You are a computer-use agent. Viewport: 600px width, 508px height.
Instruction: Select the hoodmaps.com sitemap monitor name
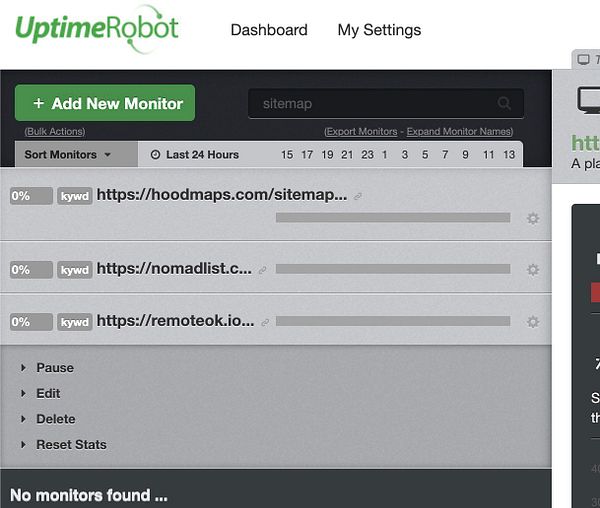pos(222,195)
